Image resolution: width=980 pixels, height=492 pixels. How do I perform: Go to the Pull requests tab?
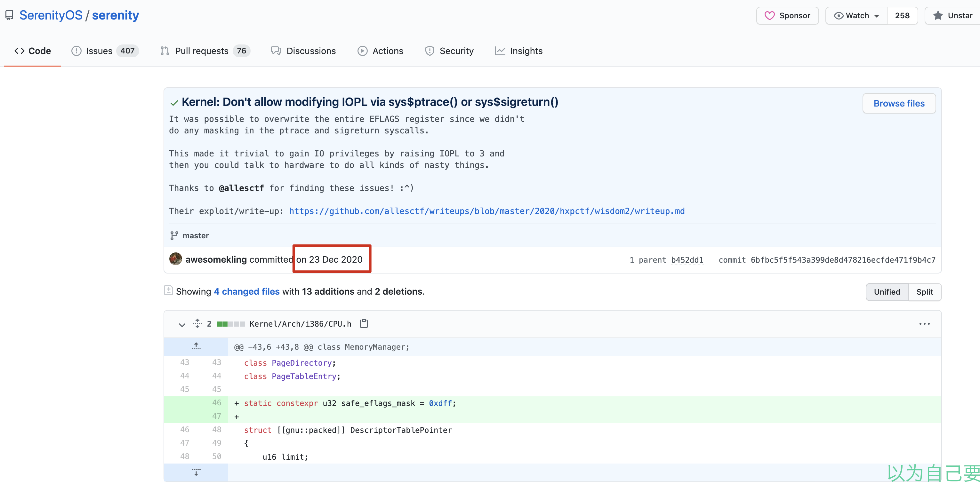tap(201, 51)
